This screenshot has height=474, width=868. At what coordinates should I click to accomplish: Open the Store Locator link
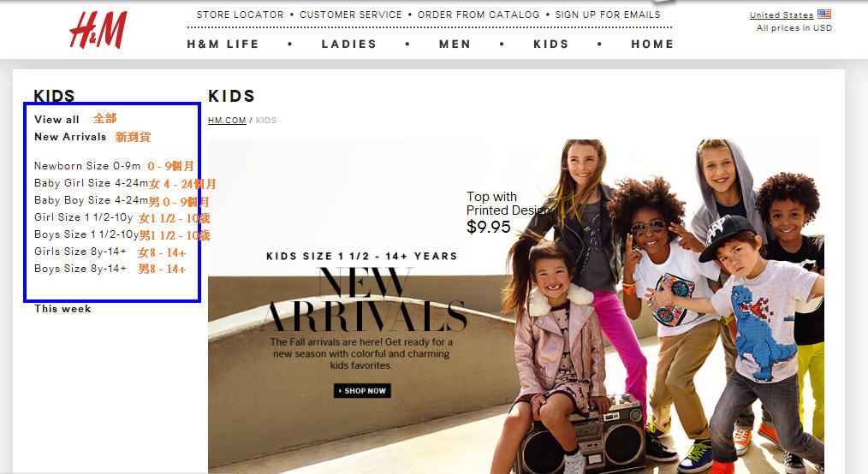[241, 15]
